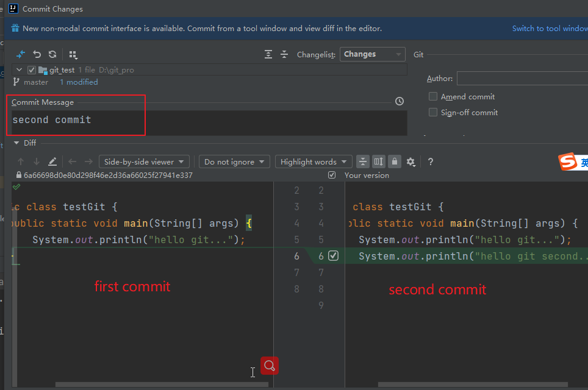Click the gift icon in notification banner
Image resolution: width=588 pixels, height=390 pixels.
coord(15,28)
